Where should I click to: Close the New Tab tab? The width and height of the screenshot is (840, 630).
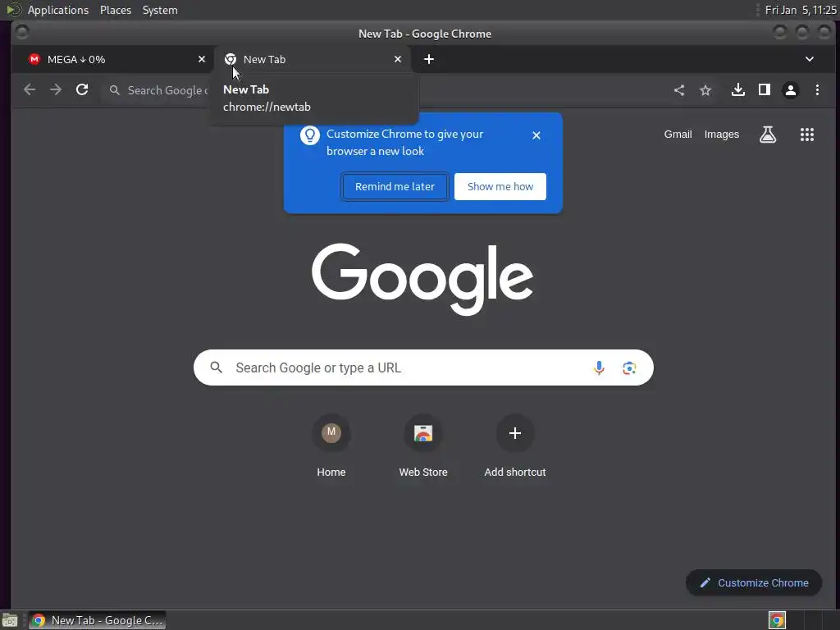coord(398,59)
